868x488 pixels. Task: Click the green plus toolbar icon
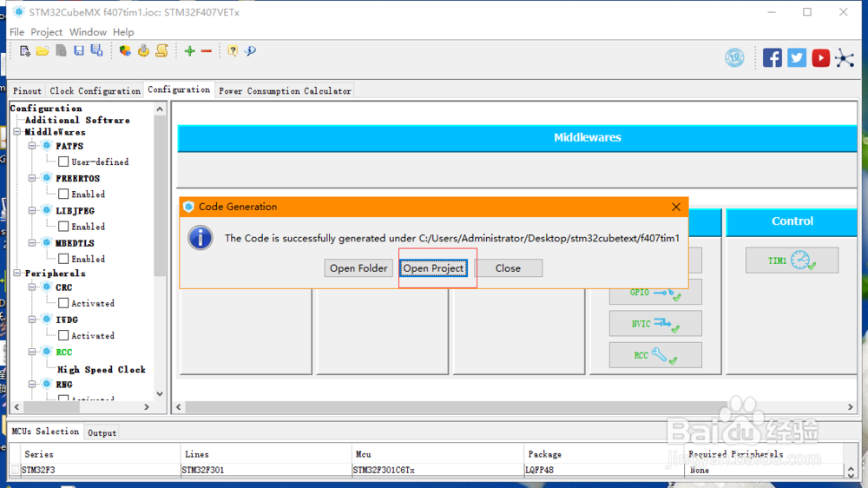click(190, 51)
